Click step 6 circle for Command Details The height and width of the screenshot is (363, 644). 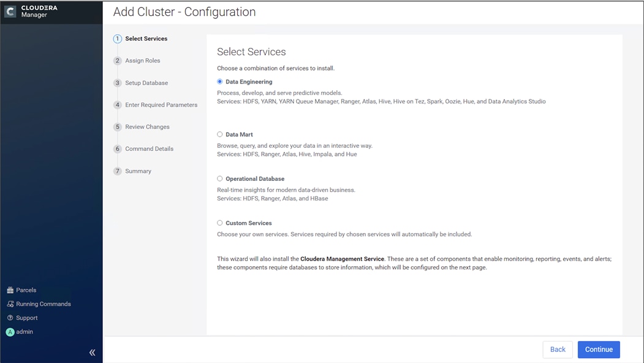click(118, 149)
